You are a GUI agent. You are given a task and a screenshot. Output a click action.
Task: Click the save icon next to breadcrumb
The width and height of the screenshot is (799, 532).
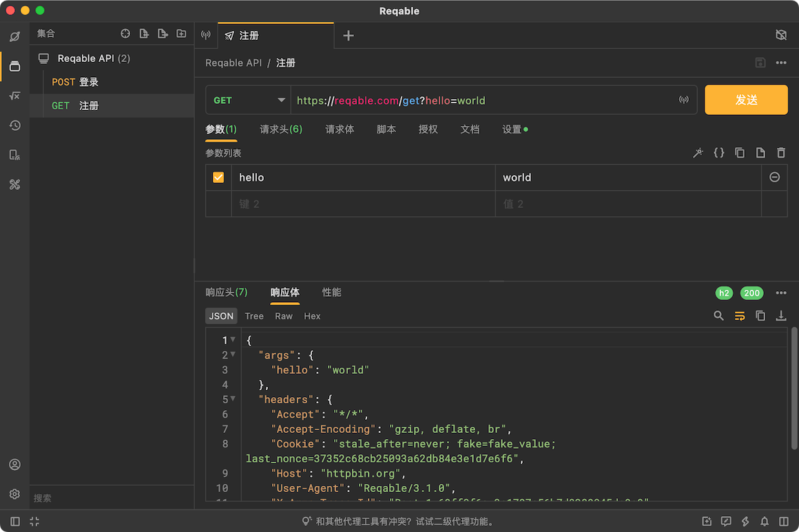pyautogui.click(x=760, y=63)
